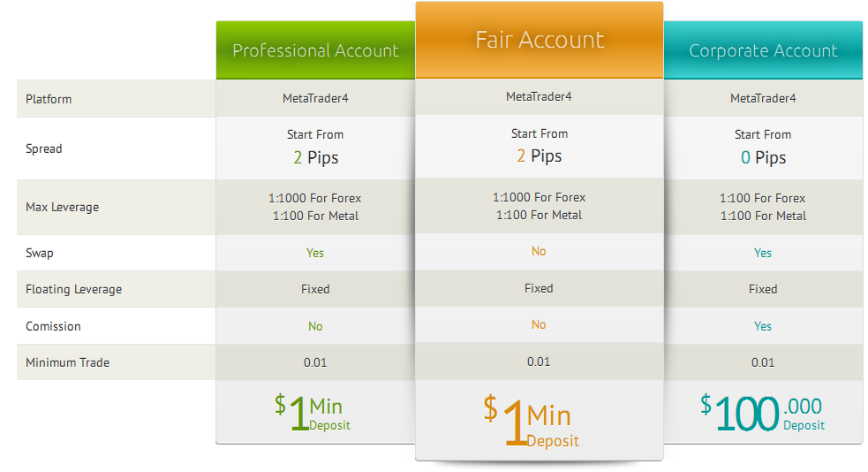The width and height of the screenshot is (868, 472).
Task: Click the Platform row label
Action: (x=49, y=99)
